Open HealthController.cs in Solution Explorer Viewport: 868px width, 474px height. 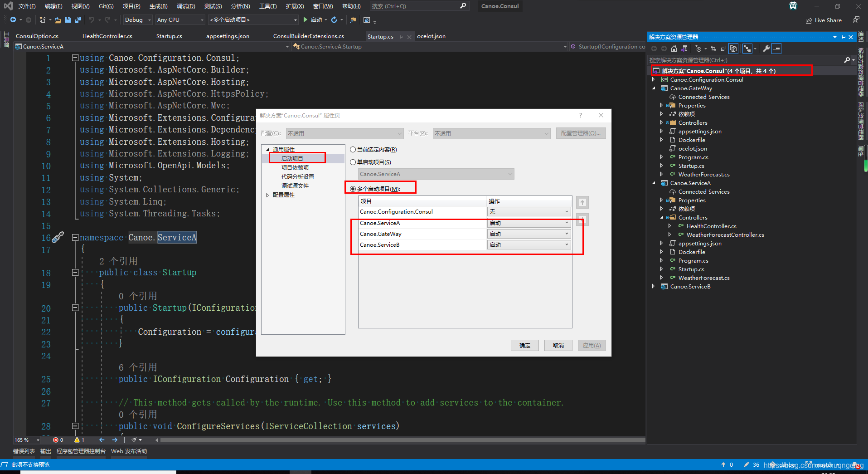coord(711,226)
